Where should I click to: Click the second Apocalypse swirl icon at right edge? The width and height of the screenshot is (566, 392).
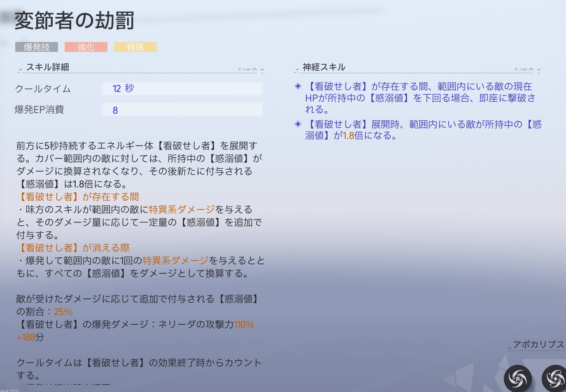[x=554, y=378]
